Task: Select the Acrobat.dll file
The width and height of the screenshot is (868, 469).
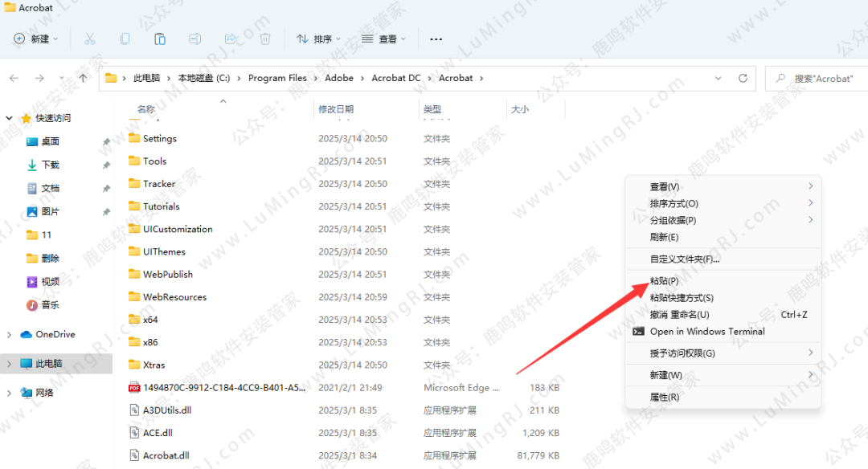Action: pyautogui.click(x=166, y=455)
